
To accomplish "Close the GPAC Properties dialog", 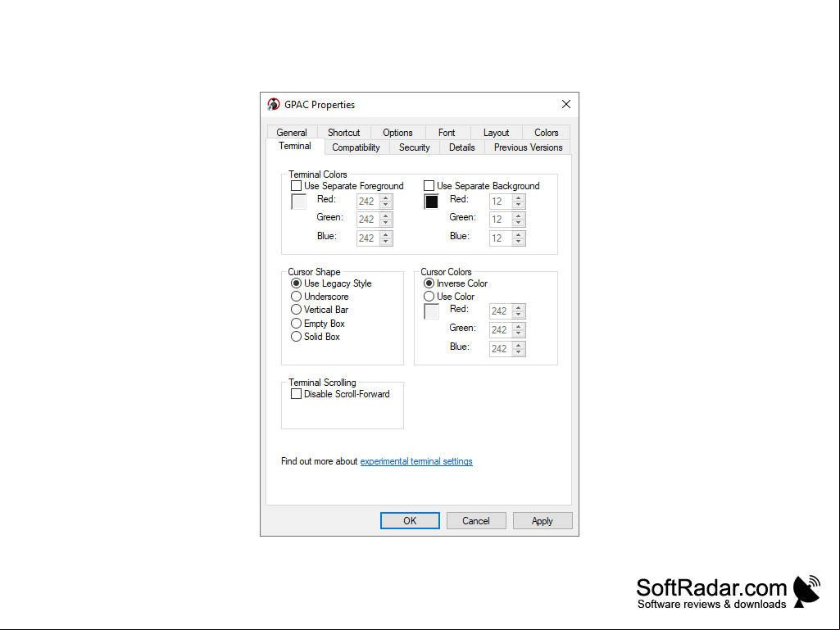I will 566,105.
